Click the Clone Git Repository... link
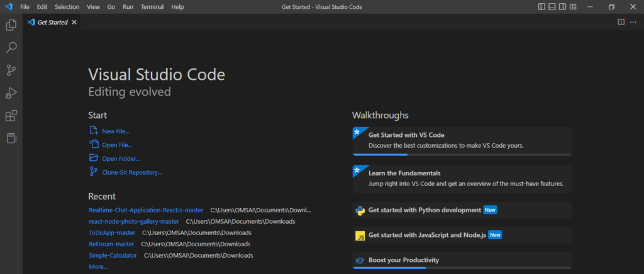Viewport: 644px width, 274px height. (x=131, y=172)
